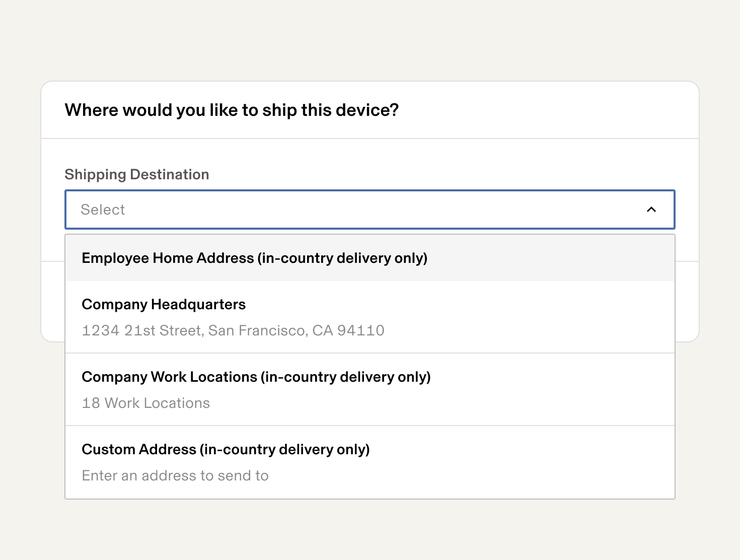This screenshot has width=740, height=560.
Task: Click the 1234 21st Street address text
Action: point(233,330)
